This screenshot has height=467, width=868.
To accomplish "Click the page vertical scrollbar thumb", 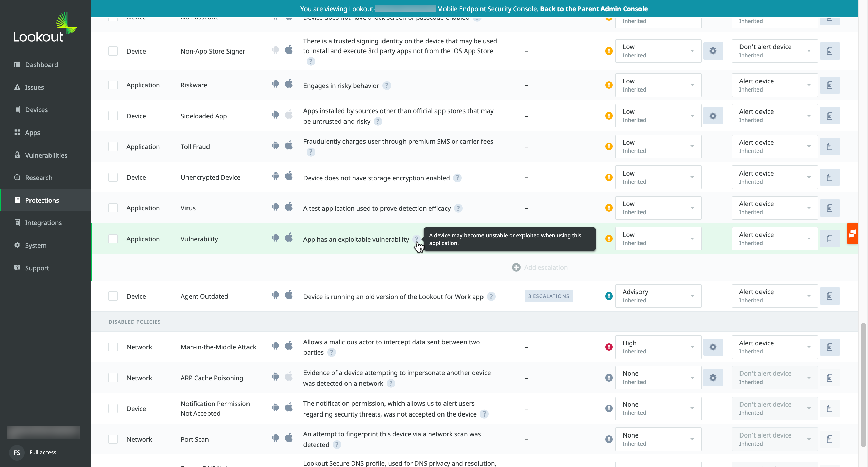I will [x=863, y=385].
